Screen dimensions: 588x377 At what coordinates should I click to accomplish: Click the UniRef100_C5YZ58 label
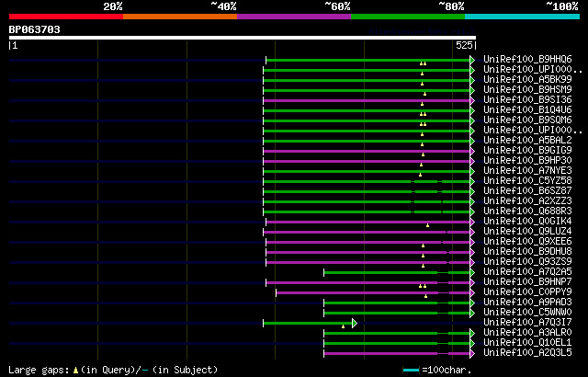point(527,181)
